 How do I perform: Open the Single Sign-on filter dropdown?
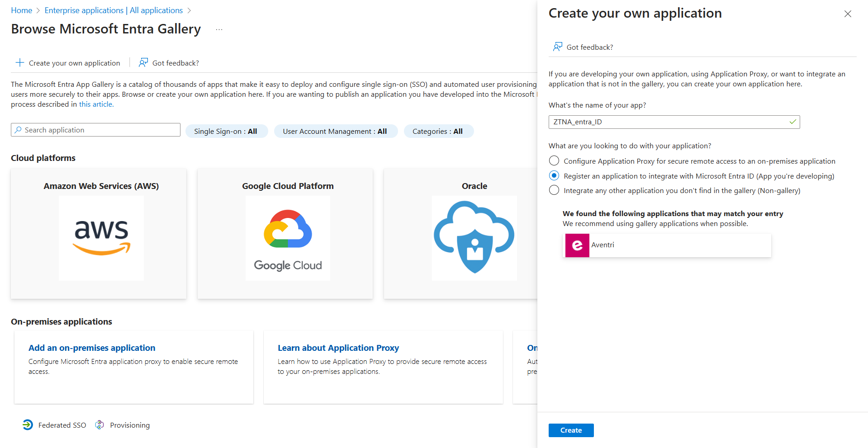click(x=226, y=132)
